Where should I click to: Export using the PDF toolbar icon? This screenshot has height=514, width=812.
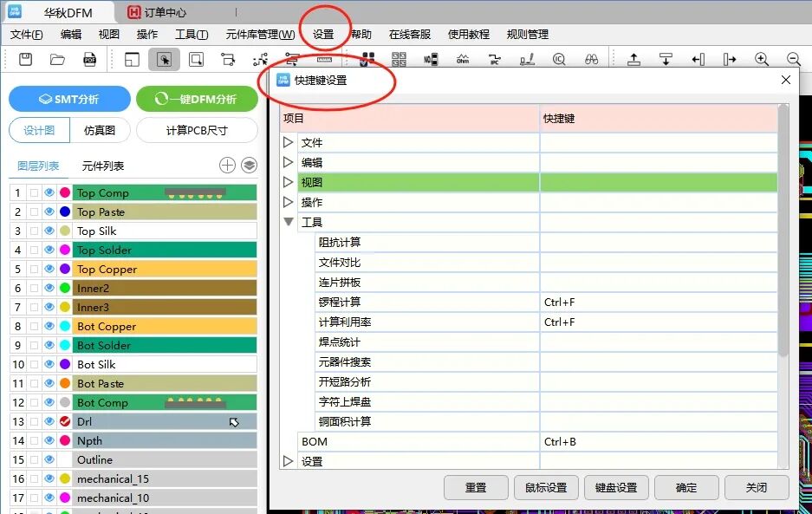click(x=89, y=60)
